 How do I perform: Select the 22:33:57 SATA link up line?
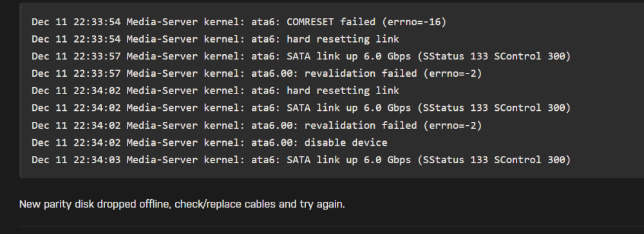pos(301,56)
